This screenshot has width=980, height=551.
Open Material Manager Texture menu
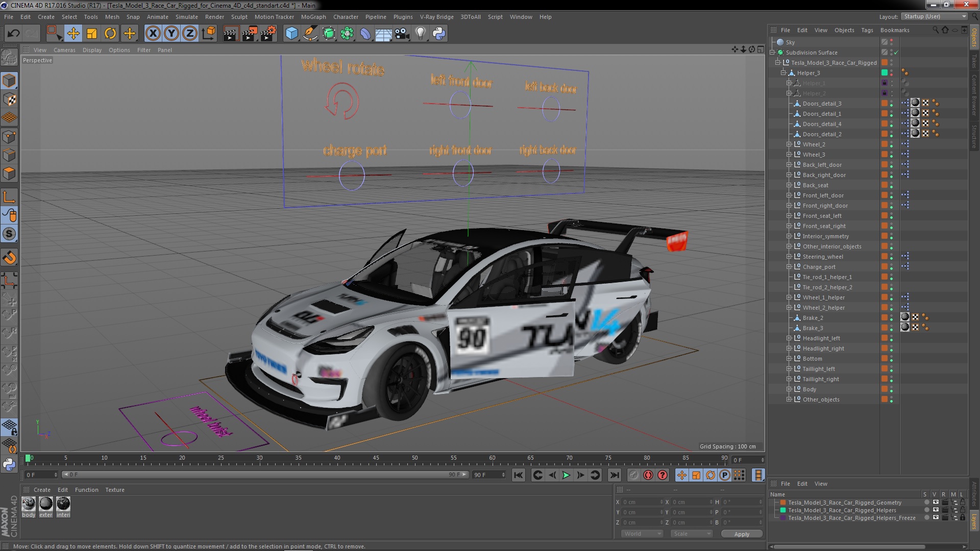[x=115, y=490]
